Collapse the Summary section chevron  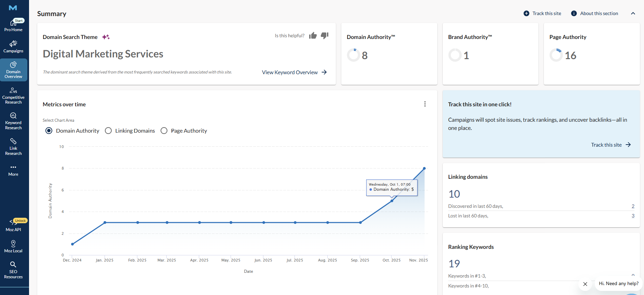pos(633,13)
